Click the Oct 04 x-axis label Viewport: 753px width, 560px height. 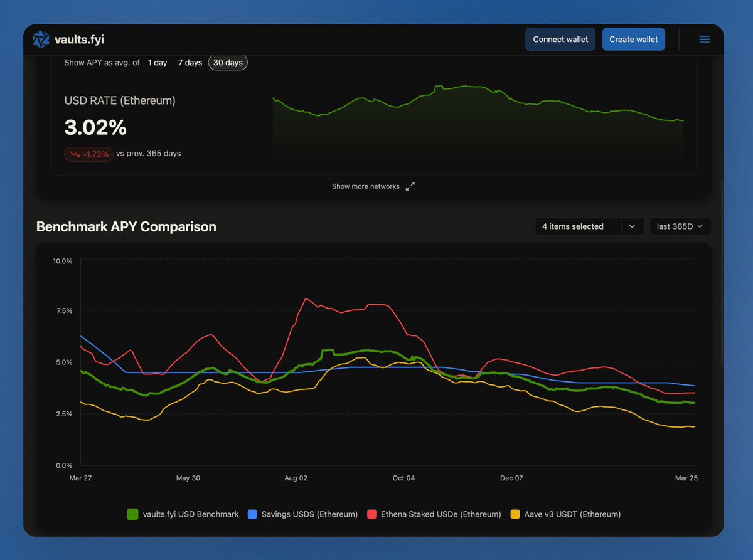(403, 478)
